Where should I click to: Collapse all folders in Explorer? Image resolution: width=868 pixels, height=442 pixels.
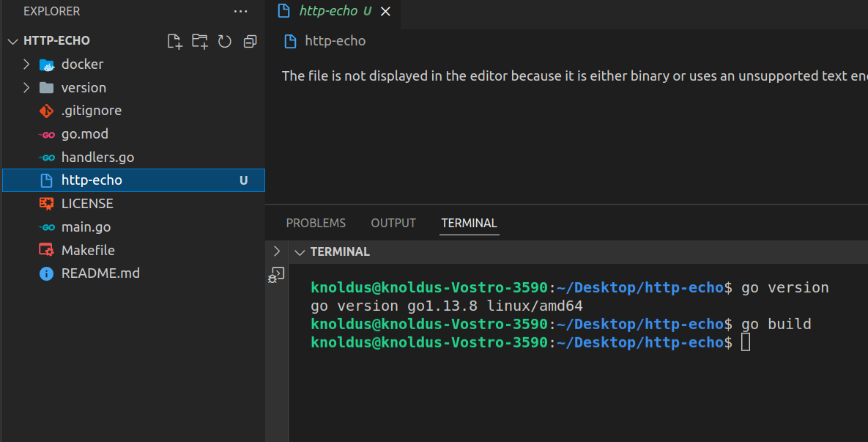(250, 41)
